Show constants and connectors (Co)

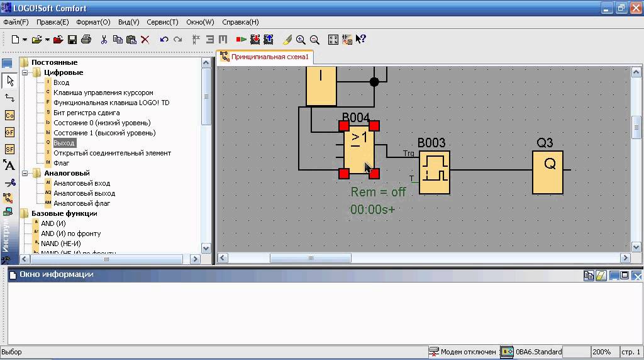[x=10, y=115]
